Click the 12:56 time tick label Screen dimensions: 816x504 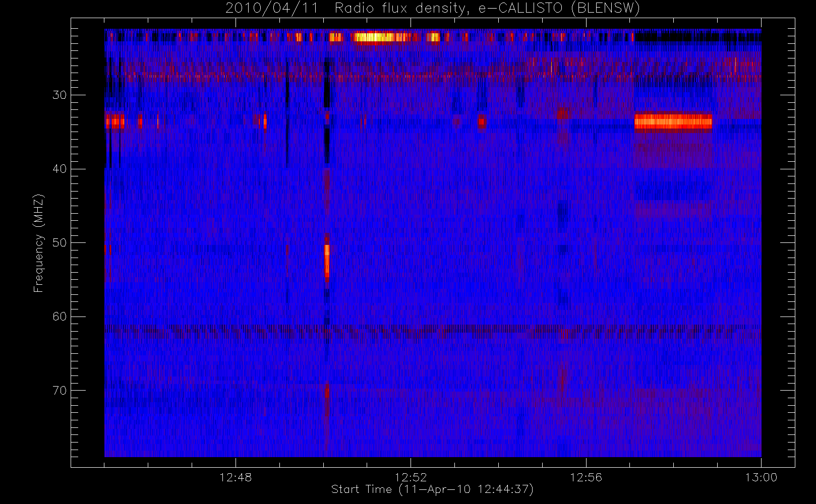pyautogui.click(x=586, y=477)
